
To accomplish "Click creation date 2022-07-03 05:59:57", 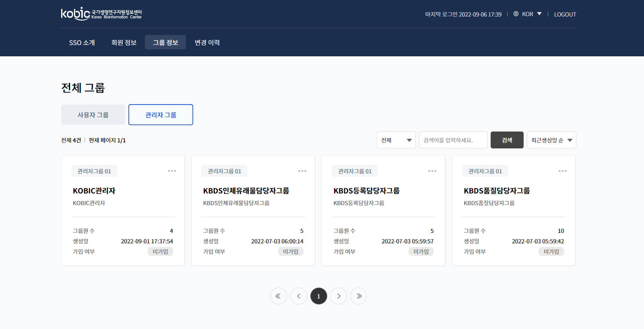I will [x=408, y=241].
